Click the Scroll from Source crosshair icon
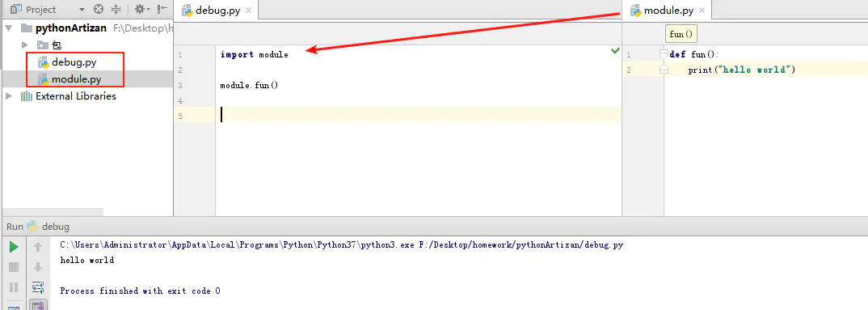Image resolution: width=868 pixels, height=310 pixels. click(x=99, y=9)
